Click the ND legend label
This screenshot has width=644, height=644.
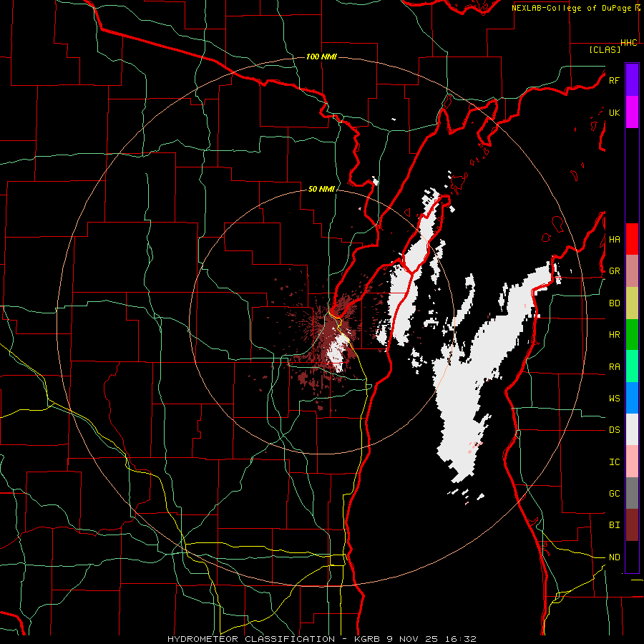tap(614, 557)
